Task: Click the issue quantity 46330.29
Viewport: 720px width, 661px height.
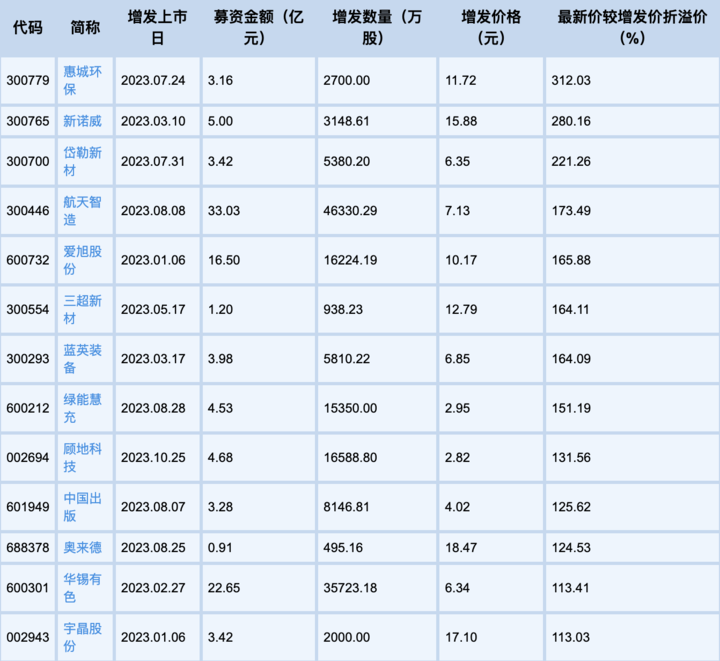Action: pyautogui.click(x=350, y=211)
